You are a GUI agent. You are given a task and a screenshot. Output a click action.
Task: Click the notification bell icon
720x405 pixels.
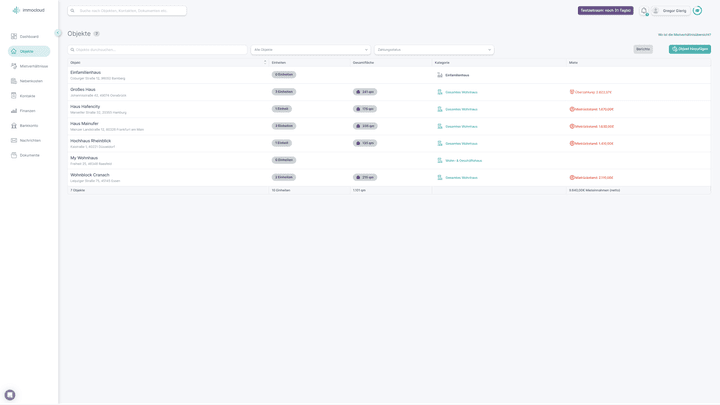644,11
